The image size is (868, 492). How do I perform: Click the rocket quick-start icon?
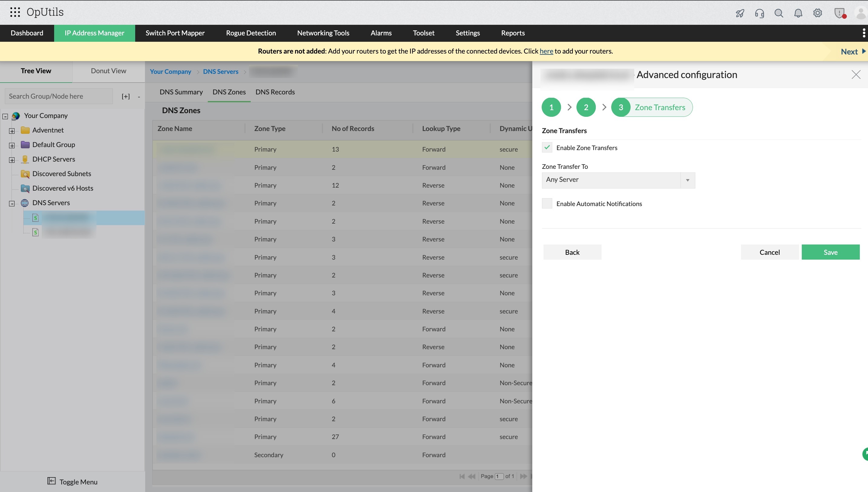740,13
